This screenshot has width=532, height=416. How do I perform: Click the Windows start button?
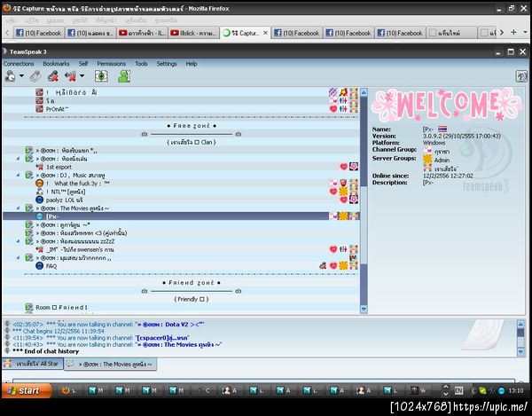click(x=27, y=390)
